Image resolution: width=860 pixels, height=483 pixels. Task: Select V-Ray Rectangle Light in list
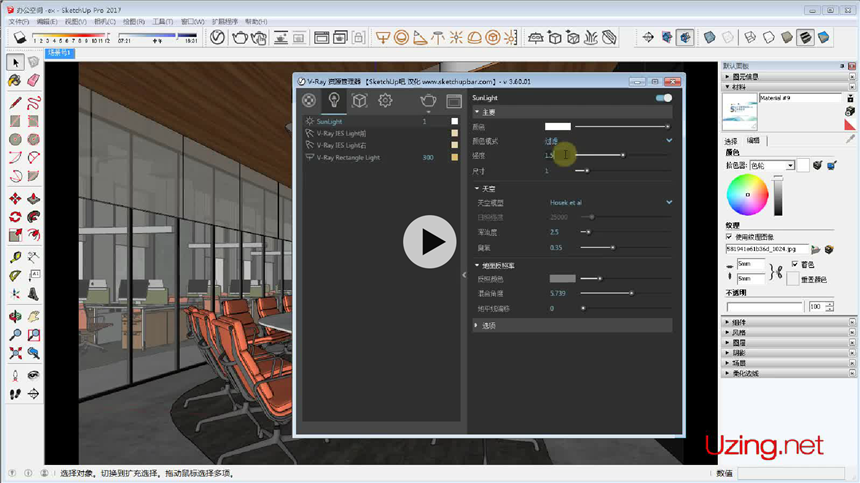point(348,157)
